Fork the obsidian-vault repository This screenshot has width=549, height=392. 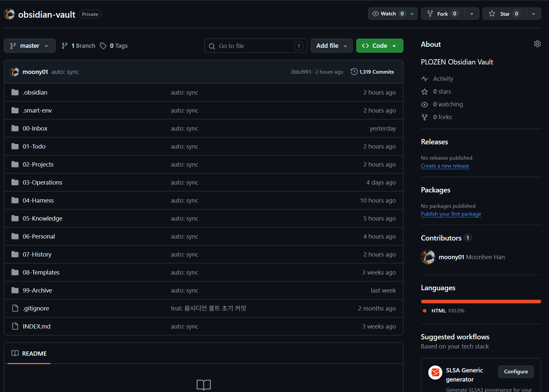click(x=443, y=14)
